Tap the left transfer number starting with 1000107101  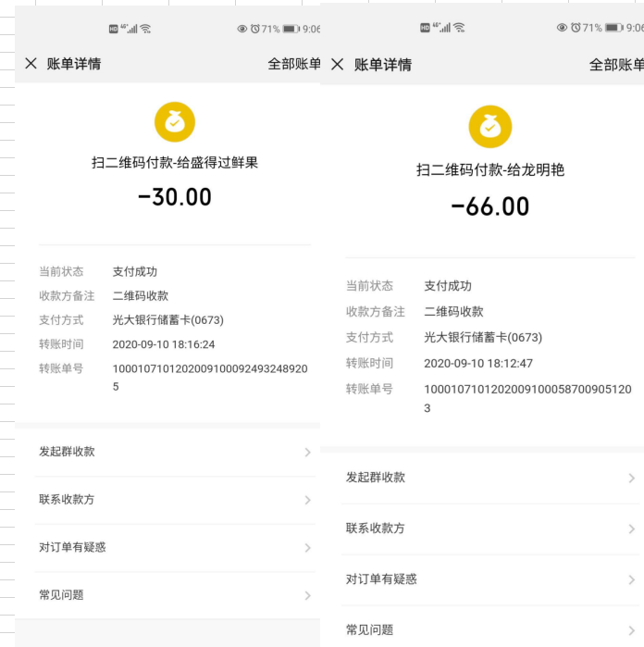209,368
